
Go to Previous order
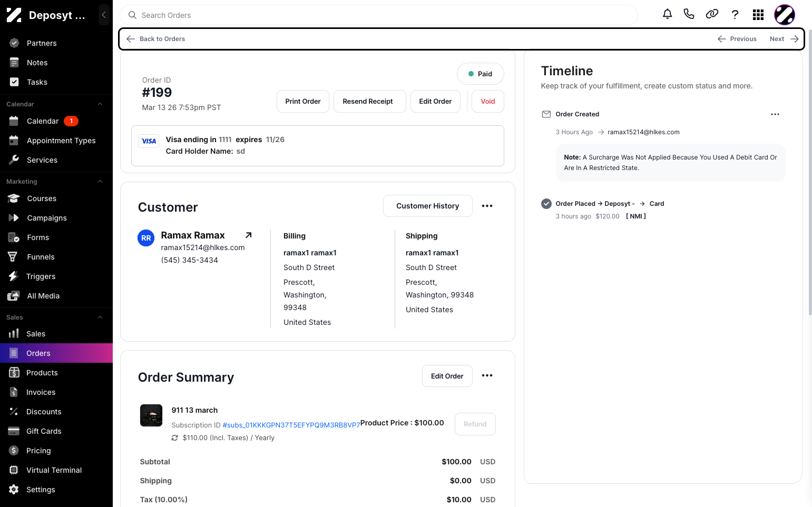click(x=737, y=39)
